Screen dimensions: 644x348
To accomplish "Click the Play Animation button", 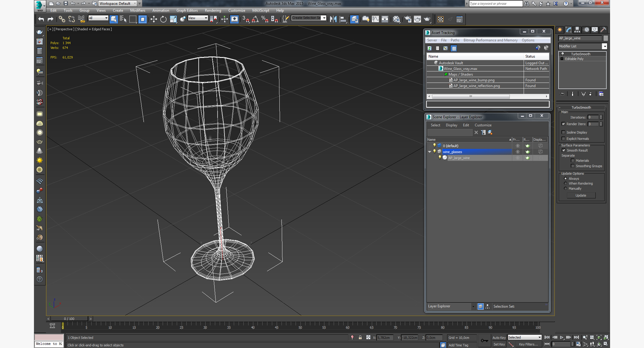I will click(562, 338).
